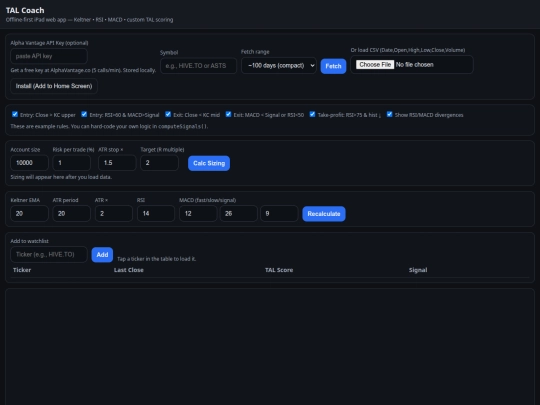The image size is (540, 405).
Task: Uncheck Exit: Close < KC mid rule
Action: [x=168, y=114]
